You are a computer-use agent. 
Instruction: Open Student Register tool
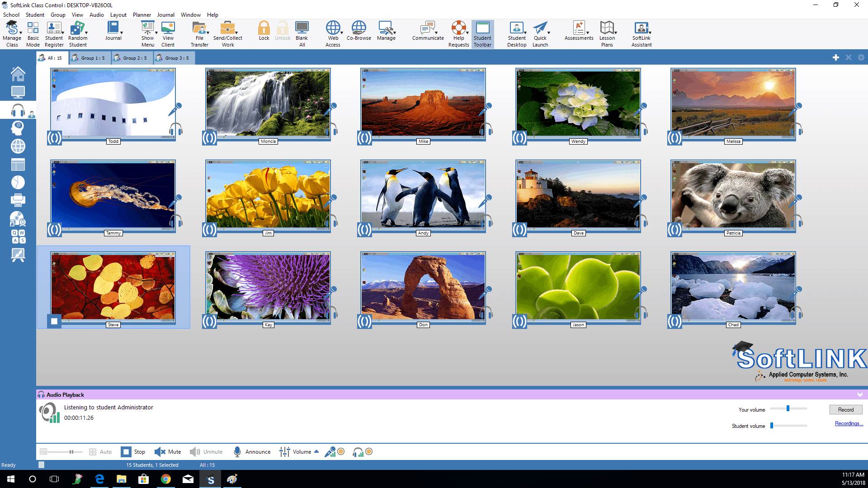(x=54, y=34)
